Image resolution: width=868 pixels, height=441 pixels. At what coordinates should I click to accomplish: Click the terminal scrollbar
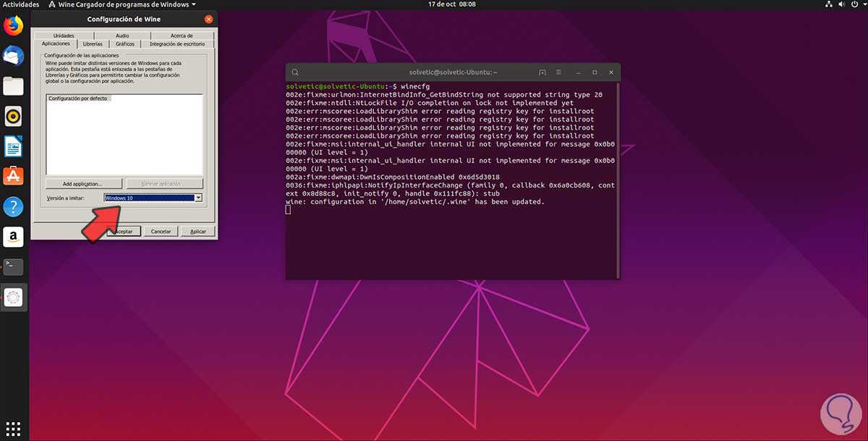[617, 180]
